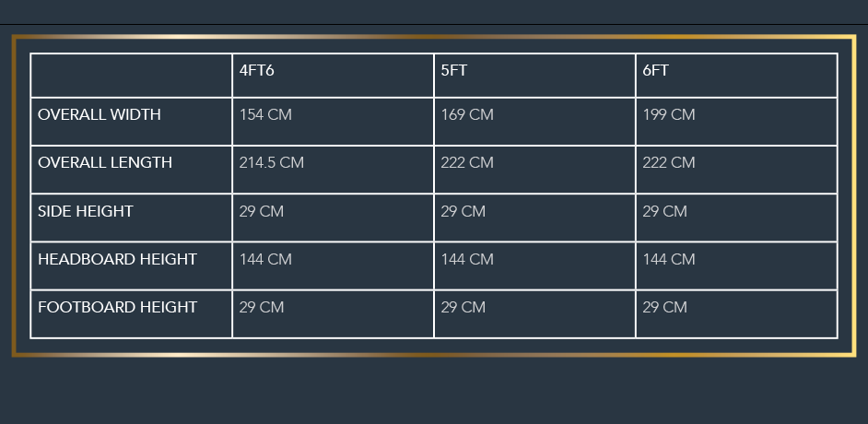This screenshot has height=424, width=868.
Task: Select the OVERALL WIDTH row label
Action: (100, 115)
